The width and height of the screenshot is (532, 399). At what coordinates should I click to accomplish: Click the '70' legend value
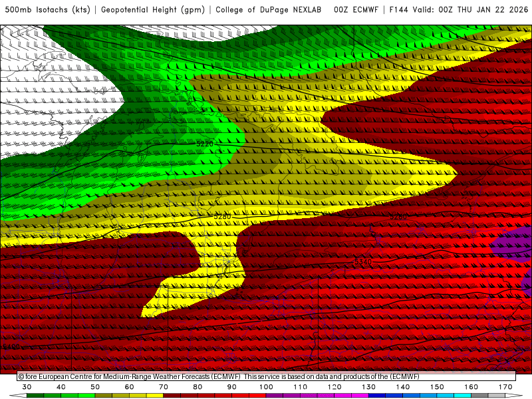tap(164, 387)
